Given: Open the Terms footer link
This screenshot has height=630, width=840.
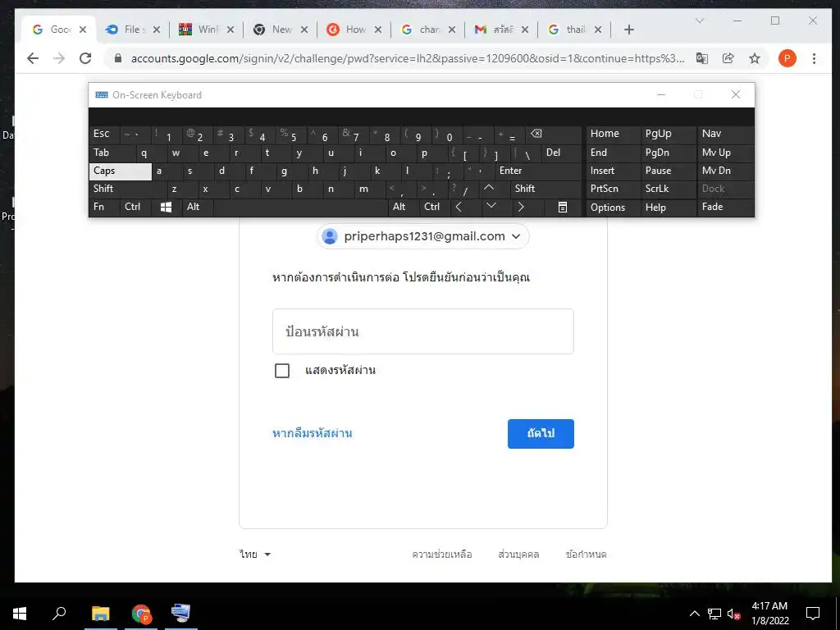Looking at the screenshot, I should tap(586, 555).
